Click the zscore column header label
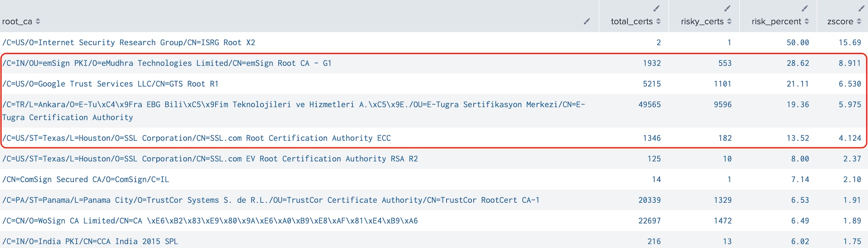868x248 pixels. point(840,21)
